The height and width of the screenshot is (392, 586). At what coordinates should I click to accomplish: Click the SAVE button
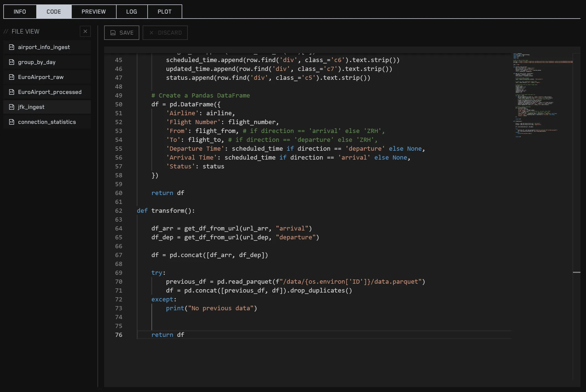coord(122,33)
